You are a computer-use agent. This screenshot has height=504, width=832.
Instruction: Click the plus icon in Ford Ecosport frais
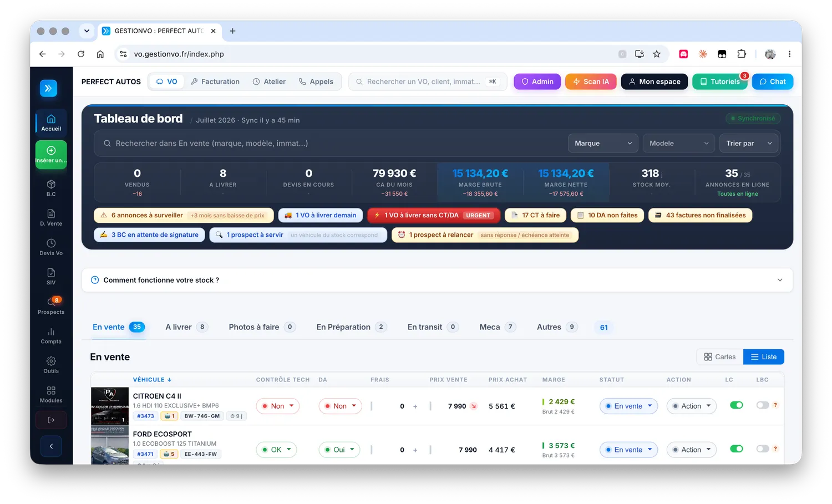point(415,450)
